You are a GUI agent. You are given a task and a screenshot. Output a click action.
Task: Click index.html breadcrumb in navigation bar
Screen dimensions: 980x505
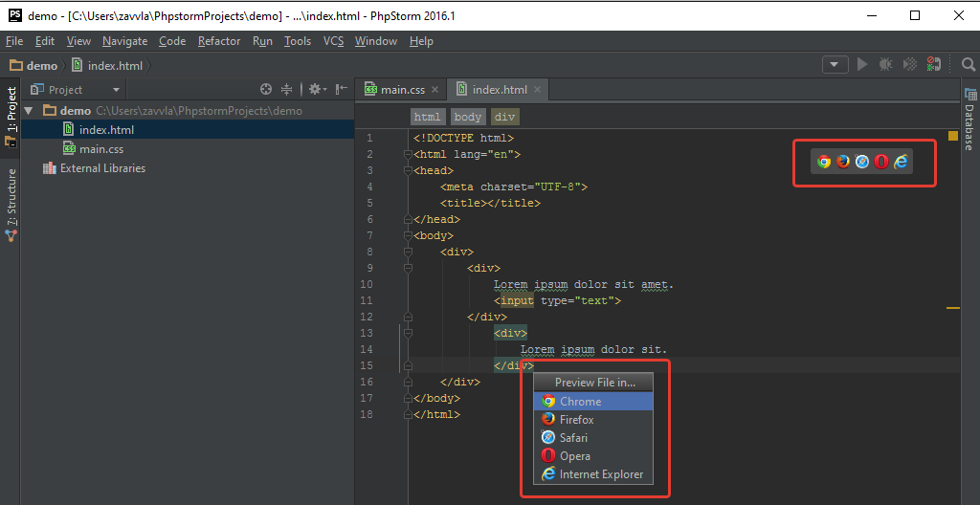tap(107, 66)
